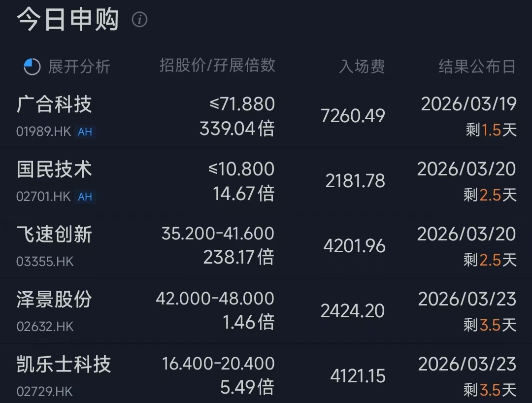The height and width of the screenshot is (403, 532).
Task: Click the 今日申购 section title
Action: (68, 20)
